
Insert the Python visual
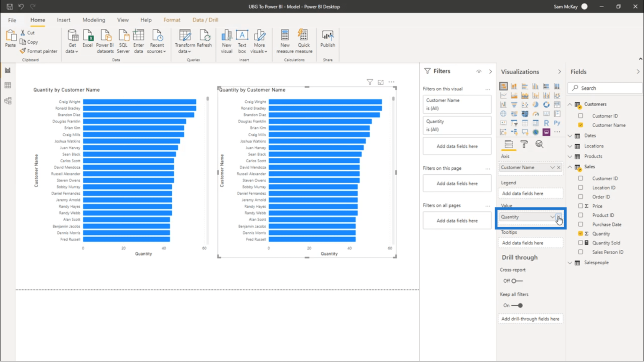(x=557, y=123)
